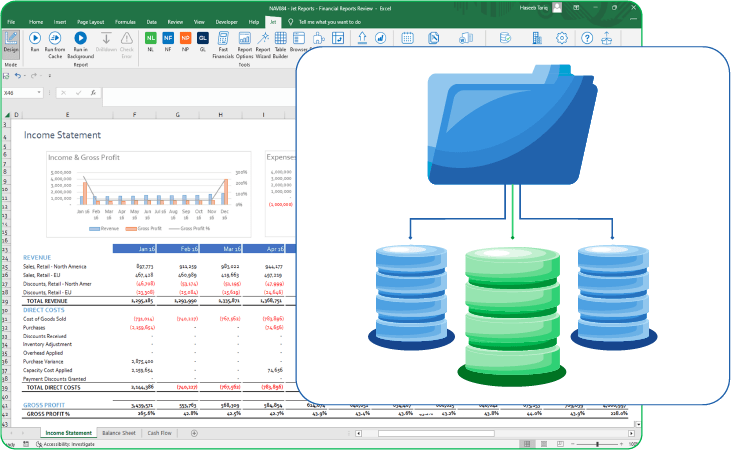Switch to Page Break Preview in status bar
This screenshot has width=731, height=450.
pyautogui.click(x=560, y=444)
